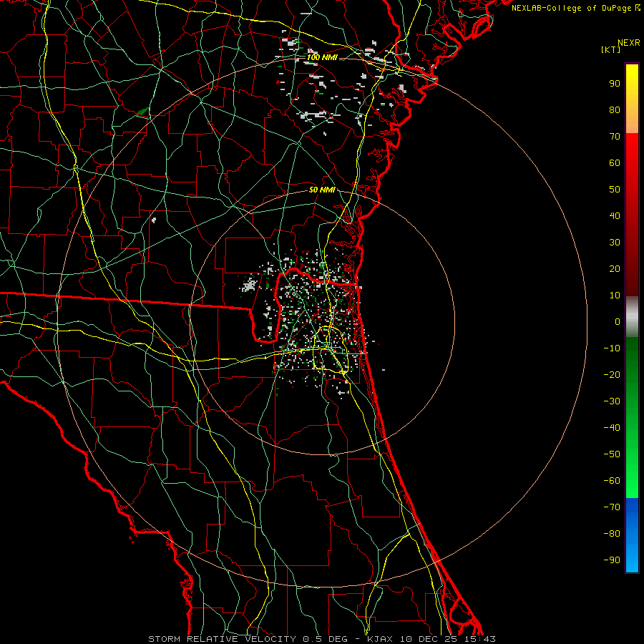
Task: Select the 50 NMI range ring label
Action: pos(322,190)
